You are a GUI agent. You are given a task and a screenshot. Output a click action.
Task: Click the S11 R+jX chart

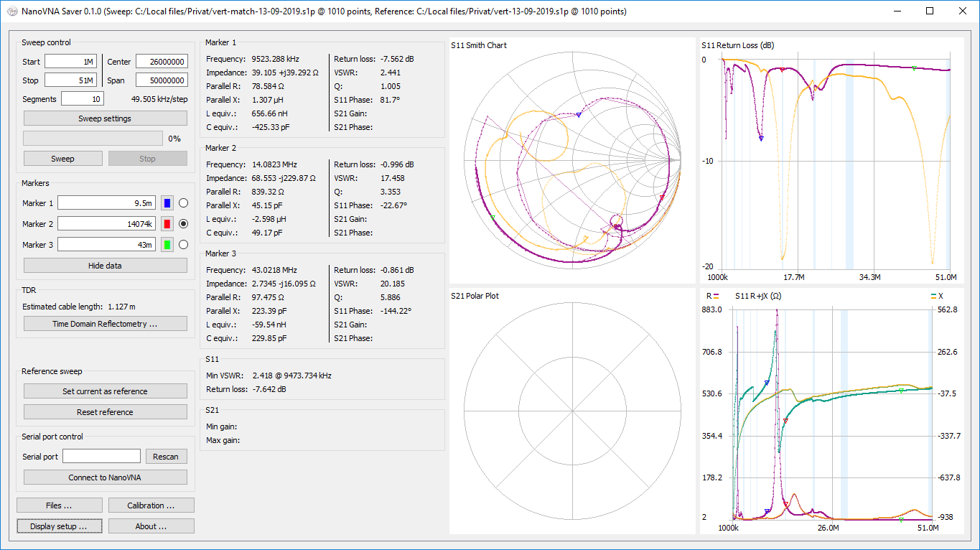pyautogui.click(x=831, y=411)
